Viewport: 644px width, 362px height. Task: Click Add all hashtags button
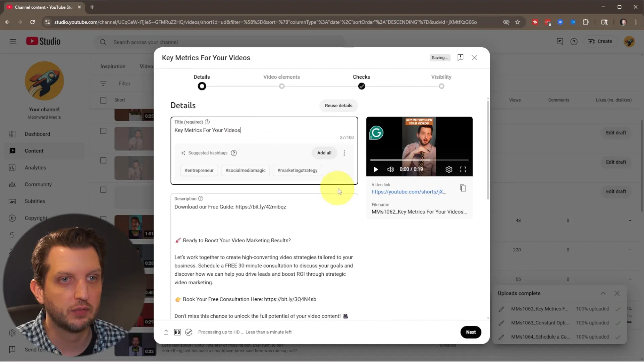tap(324, 153)
